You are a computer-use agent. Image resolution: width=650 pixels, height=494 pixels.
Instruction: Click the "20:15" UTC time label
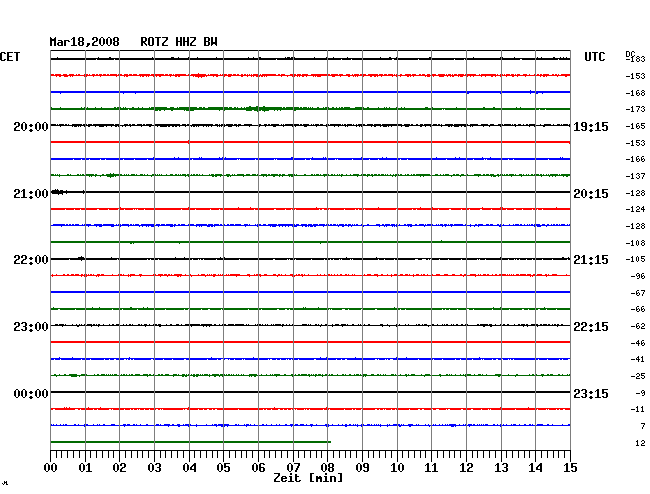(591, 194)
